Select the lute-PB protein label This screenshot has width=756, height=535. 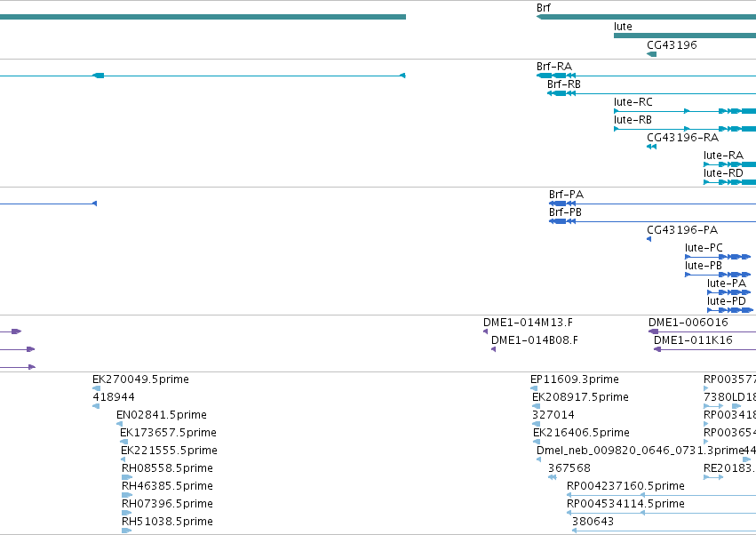704,266
